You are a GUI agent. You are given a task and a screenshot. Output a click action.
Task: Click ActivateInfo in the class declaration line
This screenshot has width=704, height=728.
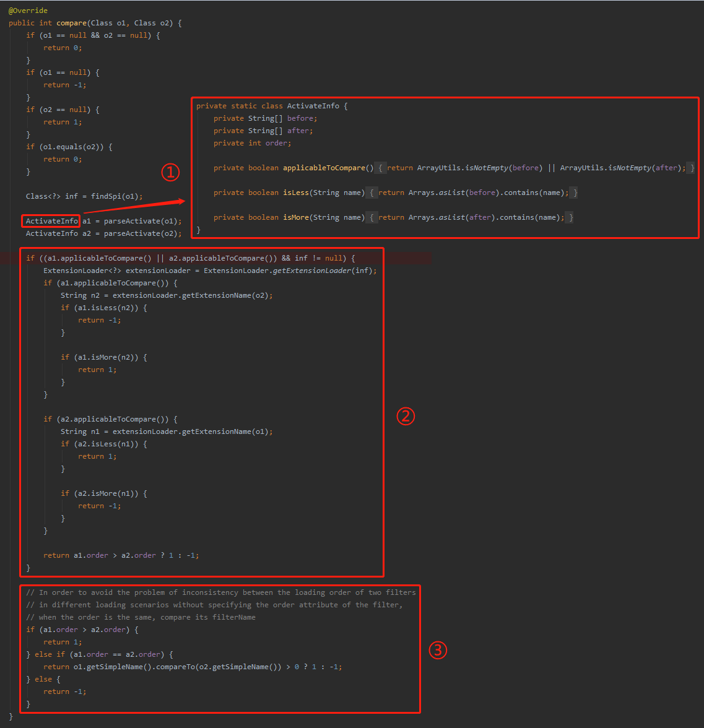(x=313, y=106)
